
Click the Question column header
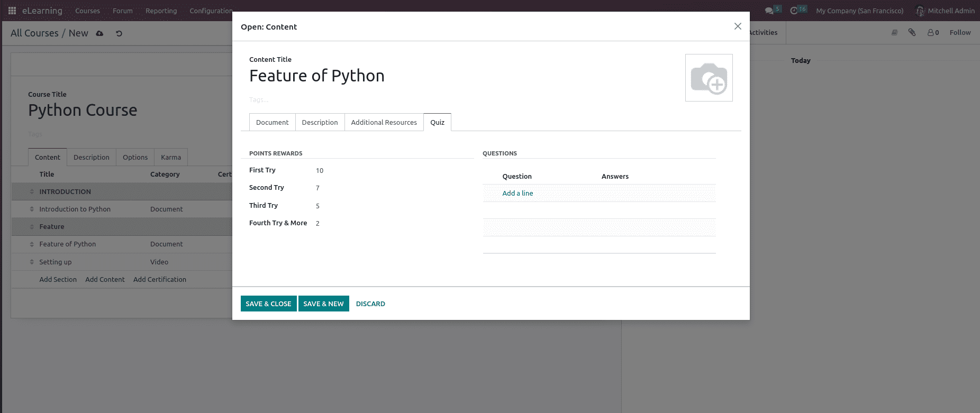[517, 177]
